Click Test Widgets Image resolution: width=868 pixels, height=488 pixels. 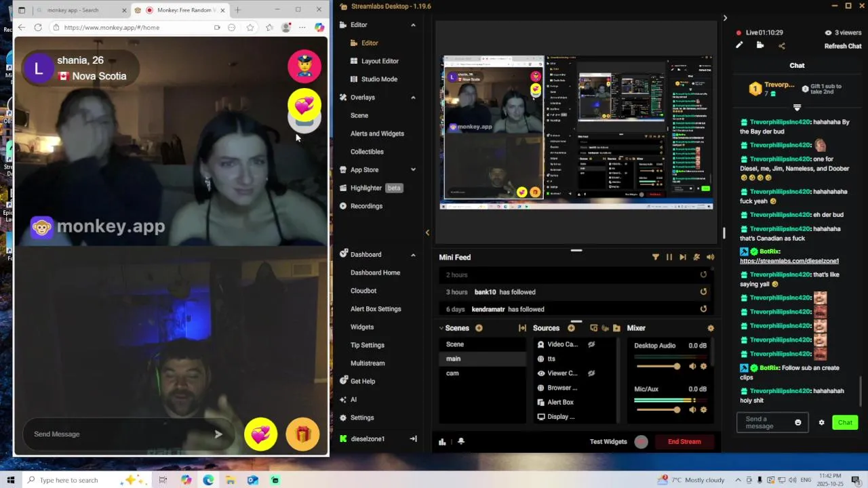coord(608,442)
